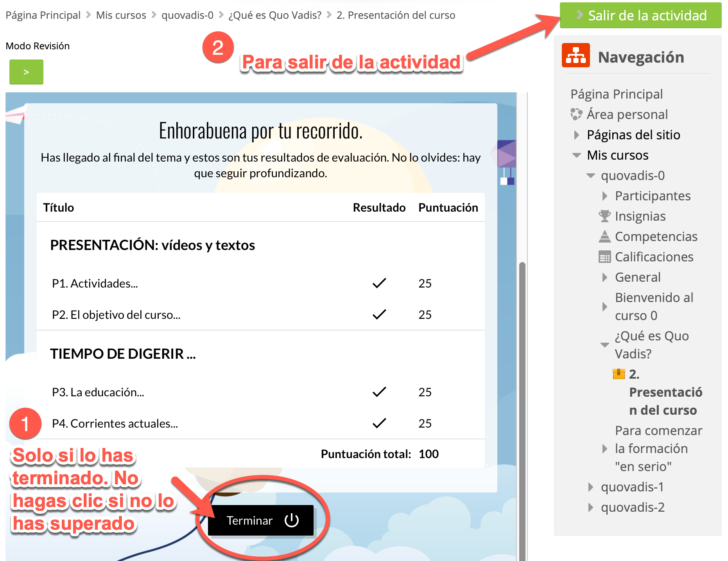Expand the quovadis-2 course node
The image size is (728, 561).
click(591, 507)
